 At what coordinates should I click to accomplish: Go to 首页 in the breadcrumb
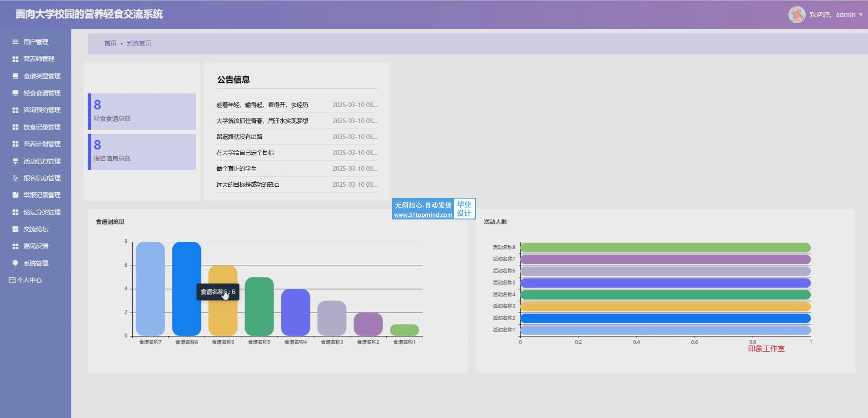(x=110, y=43)
